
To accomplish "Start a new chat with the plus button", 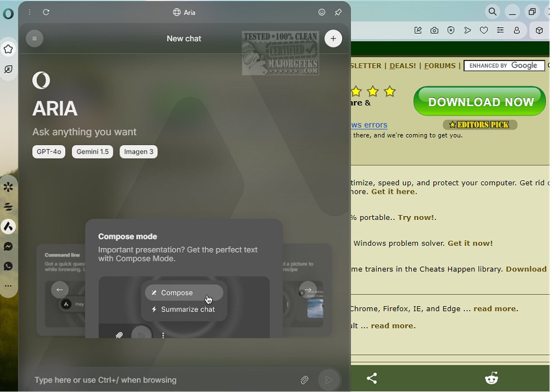I will 333,39.
